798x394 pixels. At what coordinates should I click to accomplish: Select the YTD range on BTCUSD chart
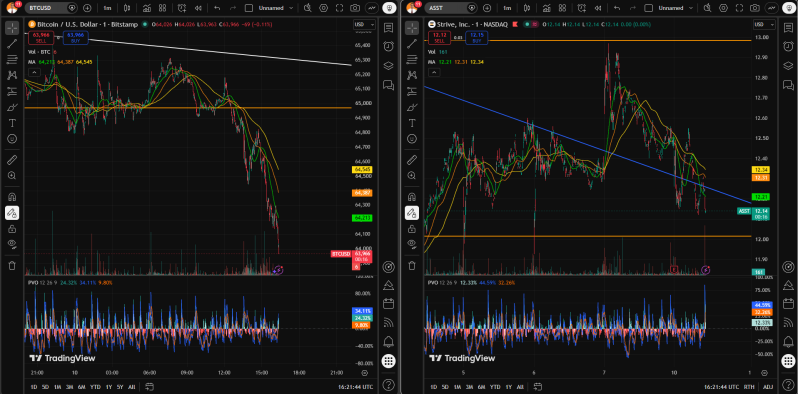(94, 386)
